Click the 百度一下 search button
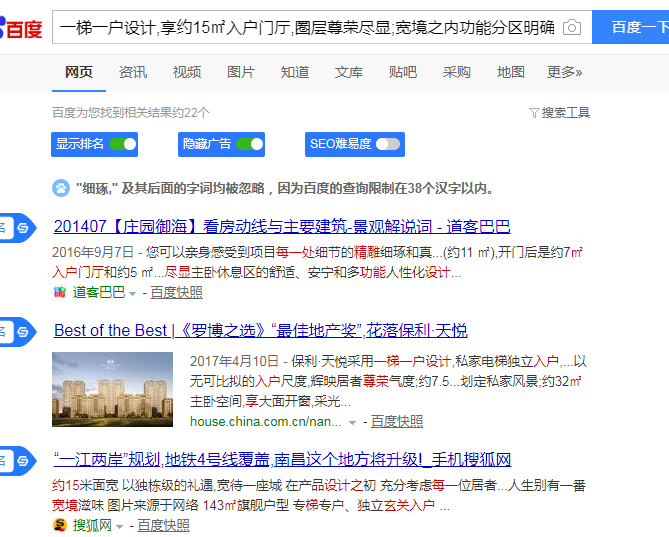Screen dimensions: 669x537 pyautogui.click(x=631, y=27)
